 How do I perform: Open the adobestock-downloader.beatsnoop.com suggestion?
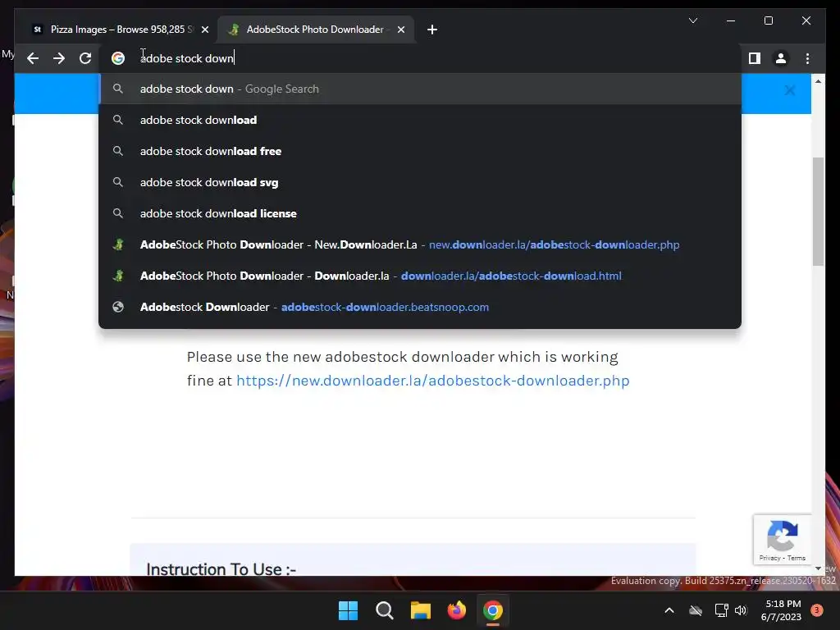pos(420,307)
